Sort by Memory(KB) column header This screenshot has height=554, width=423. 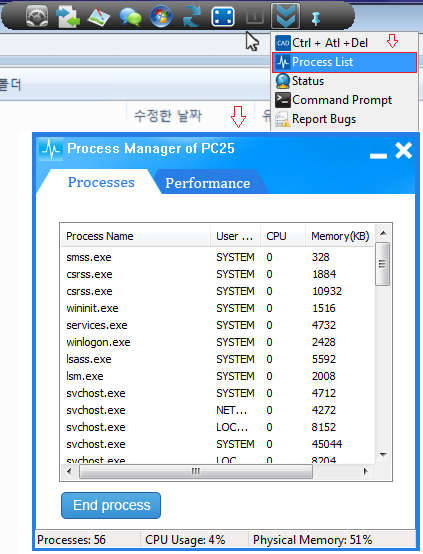pos(340,236)
